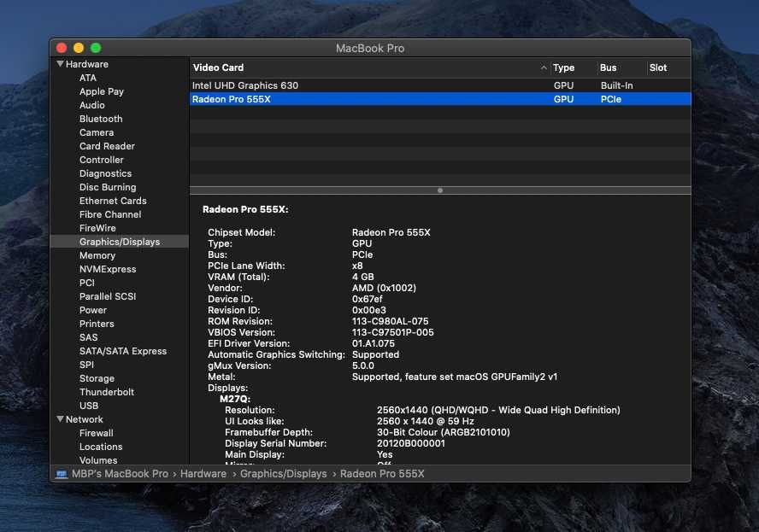This screenshot has width=759, height=532.
Task: Click the Radeon Pro 555X detail heading
Action: coord(245,209)
